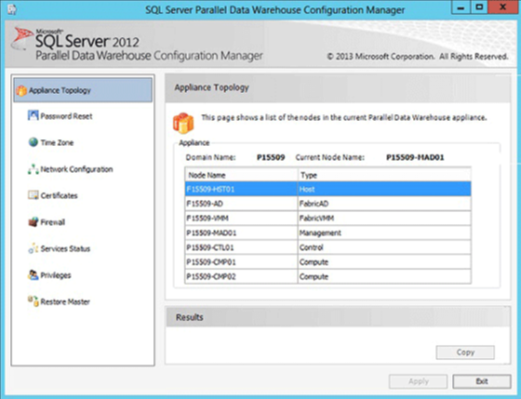Viewport: 521px width, 399px height.
Task: Click the Domain Name value P15509
Action: pos(271,157)
